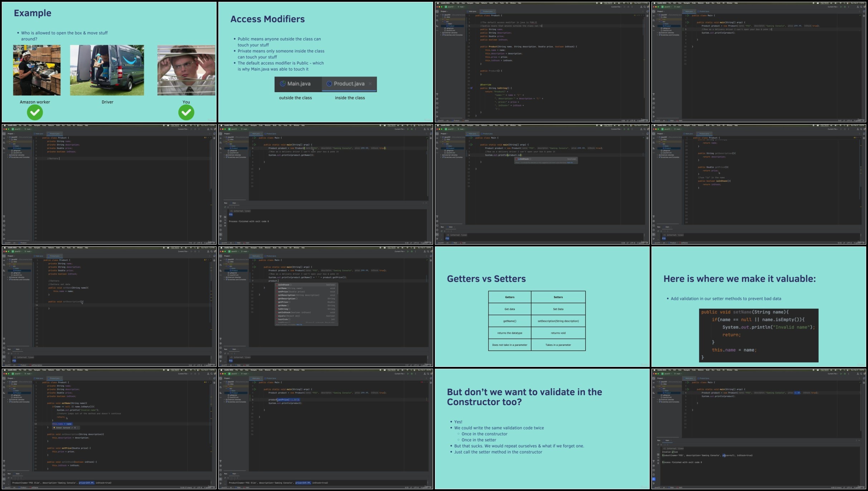868x491 pixels.
Task: Click the 'Driver' caption under the van photo
Action: coord(107,102)
